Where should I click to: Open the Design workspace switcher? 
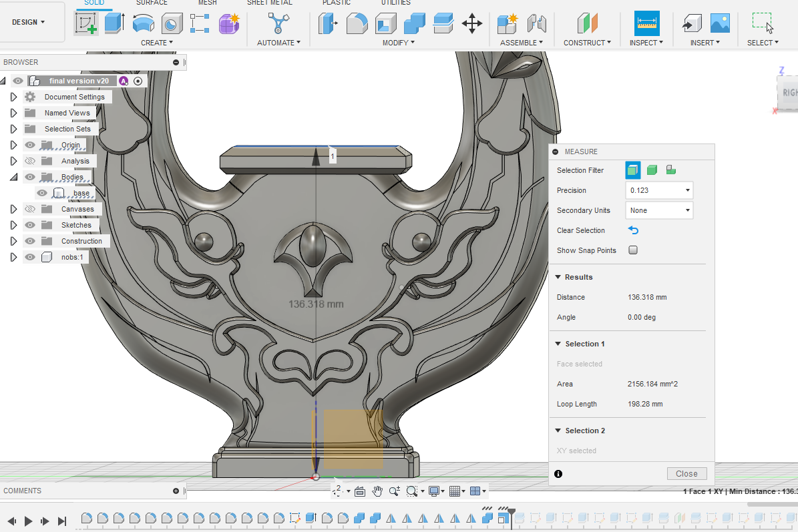coord(29,22)
